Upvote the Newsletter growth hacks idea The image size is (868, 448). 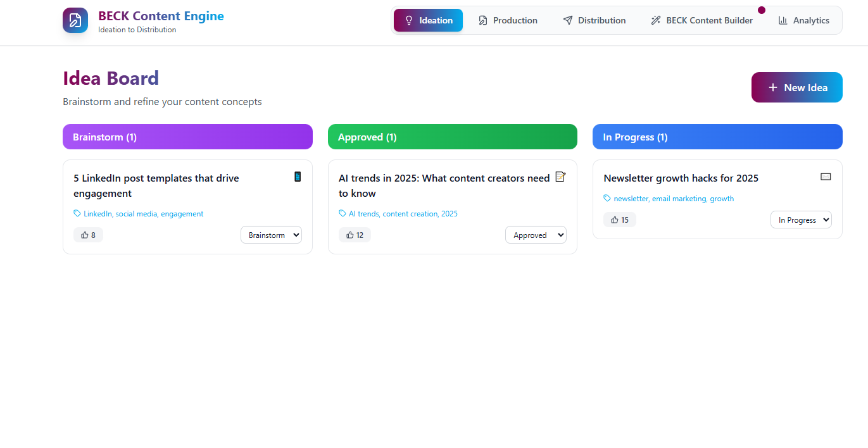point(619,220)
